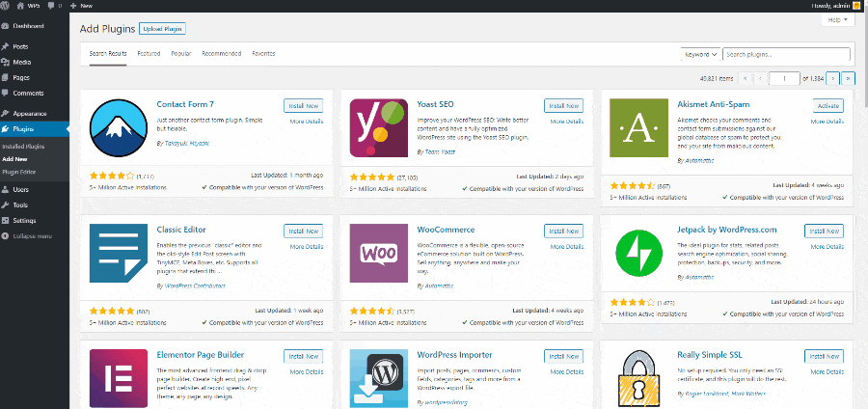This screenshot has width=868, height=409.
Task: Click the Media icon in sidebar
Action: (5, 62)
